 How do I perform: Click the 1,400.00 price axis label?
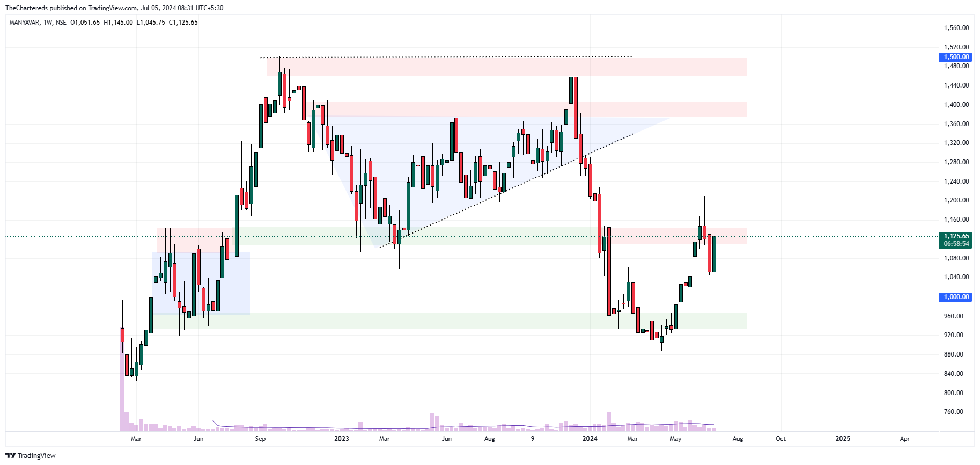pos(956,105)
